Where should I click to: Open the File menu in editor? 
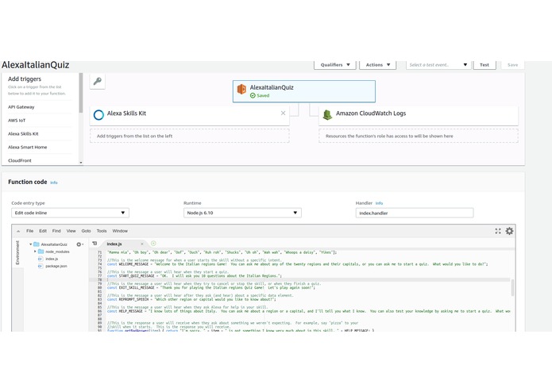30,231
